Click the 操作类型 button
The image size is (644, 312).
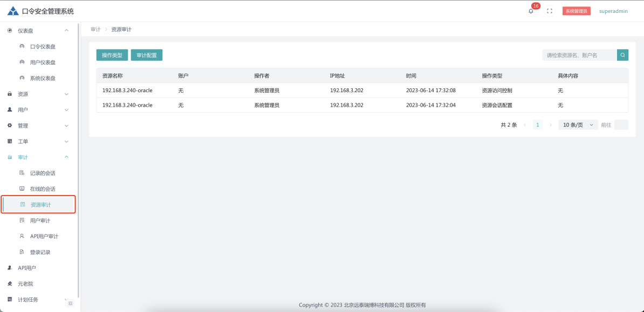112,55
